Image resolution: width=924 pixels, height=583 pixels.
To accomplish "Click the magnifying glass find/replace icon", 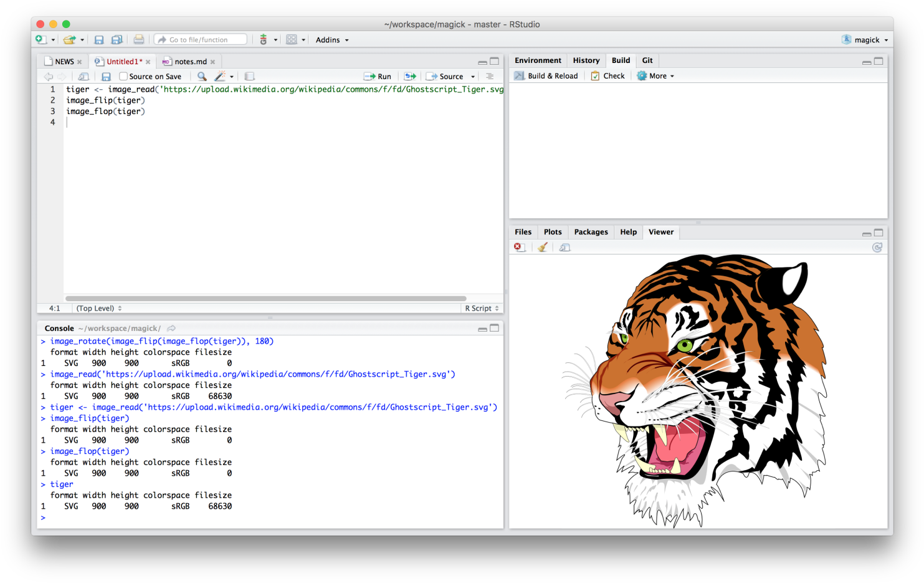I will (x=202, y=76).
